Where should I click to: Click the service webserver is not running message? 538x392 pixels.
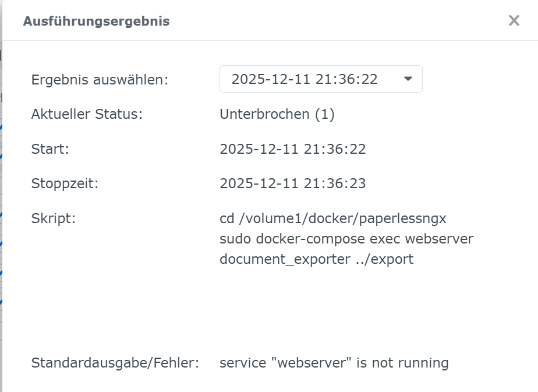[334, 363]
